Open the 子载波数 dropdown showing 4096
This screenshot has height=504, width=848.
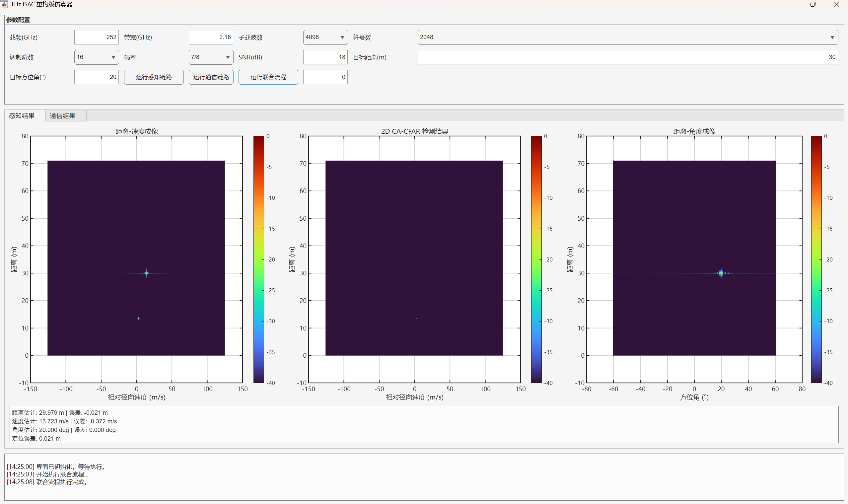point(325,37)
